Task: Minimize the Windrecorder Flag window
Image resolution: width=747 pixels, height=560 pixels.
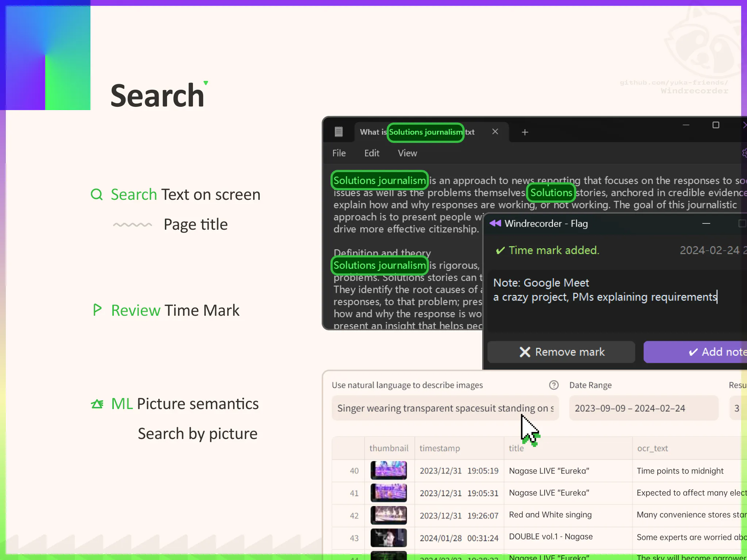Action: click(x=706, y=223)
